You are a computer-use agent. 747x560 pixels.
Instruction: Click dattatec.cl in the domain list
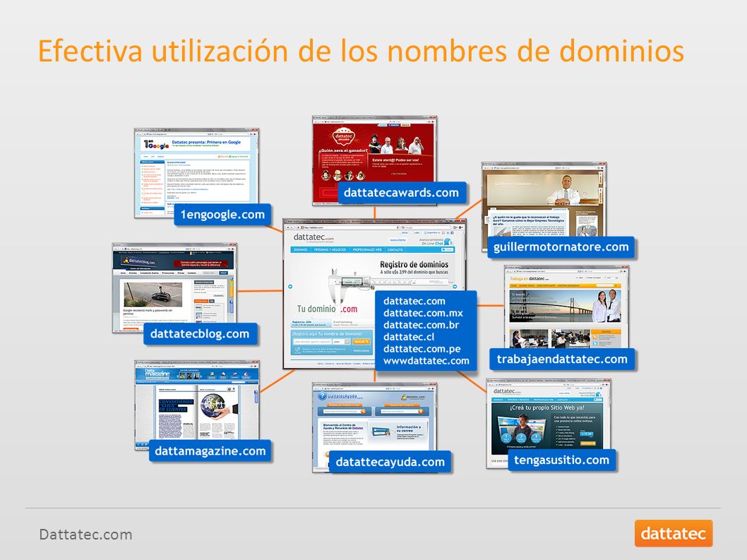[x=409, y=337]
